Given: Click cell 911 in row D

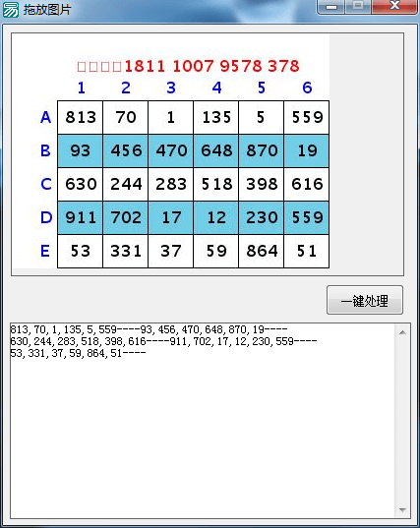Looking at the screenshot, I should pos(80,217).
